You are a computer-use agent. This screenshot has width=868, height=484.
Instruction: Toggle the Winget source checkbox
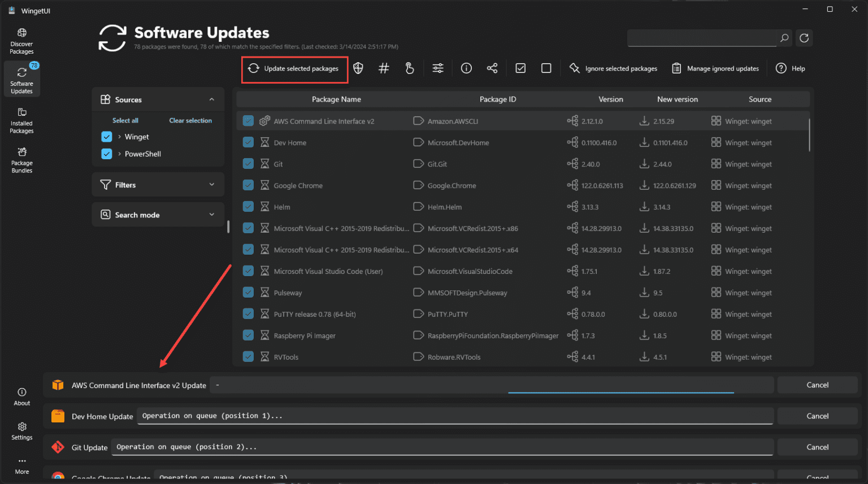pos(107,137)
